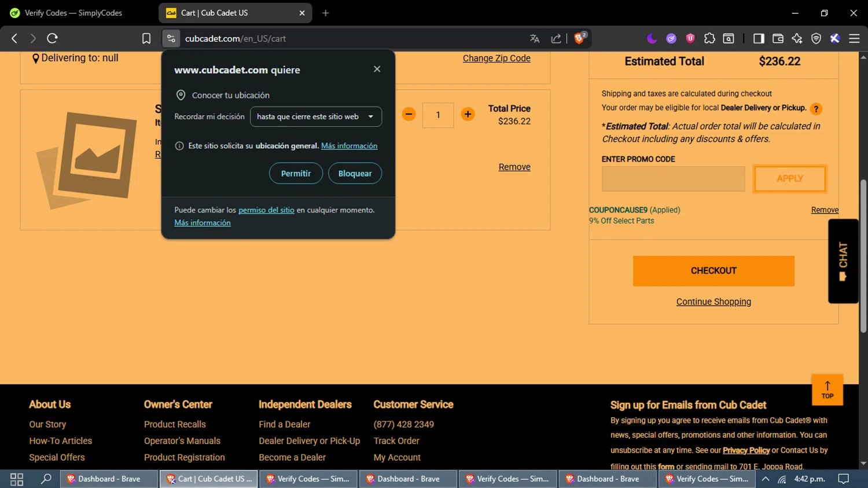Open Track Order footer link

tap(396, 441)
